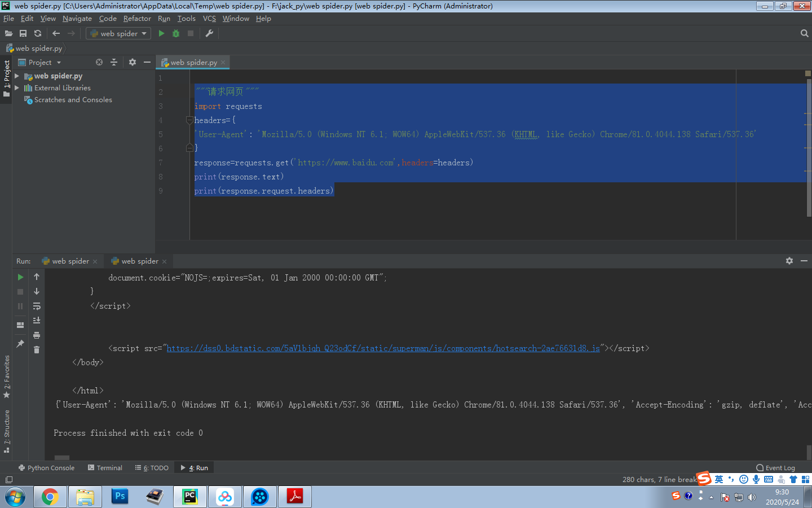Expand the web spider.py tree node
The width and height of the screenshot is (812, 508).
[x=17, y=76]
